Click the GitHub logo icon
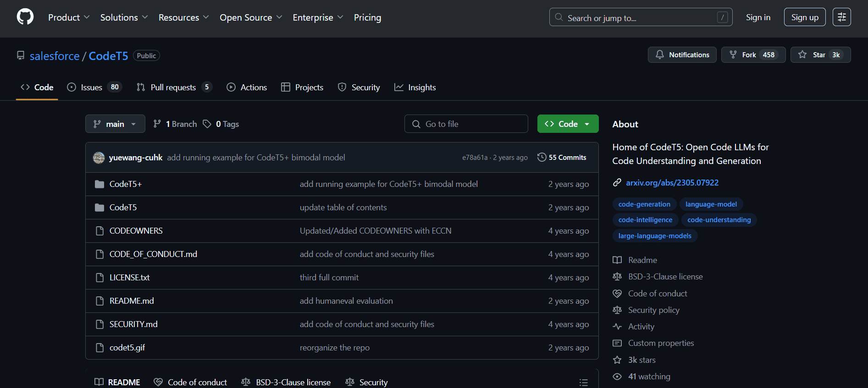 pos(25,17)
